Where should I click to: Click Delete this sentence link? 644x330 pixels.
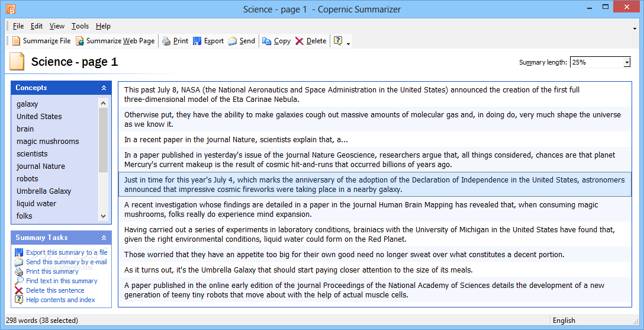pyautogui.click(x=55, y=290)
